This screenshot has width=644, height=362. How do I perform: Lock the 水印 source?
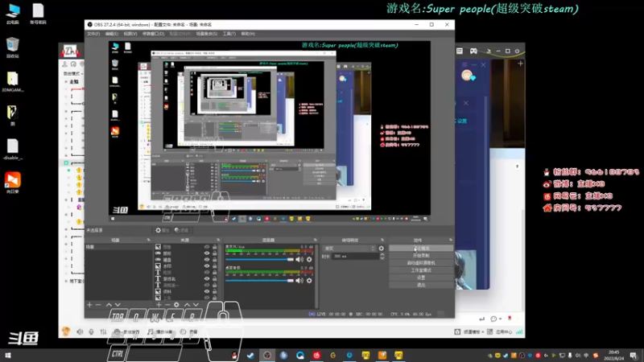[214, 266]
